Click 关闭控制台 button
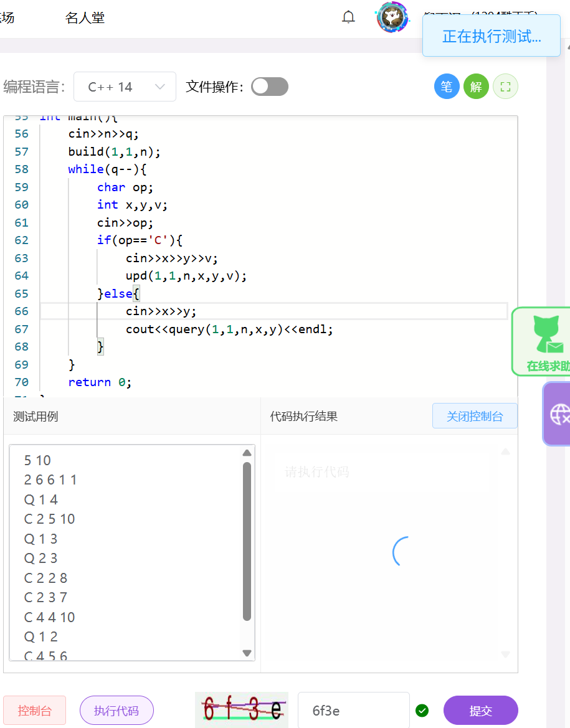Viewport: 570px width, 728px height. [x=475, y=416]
